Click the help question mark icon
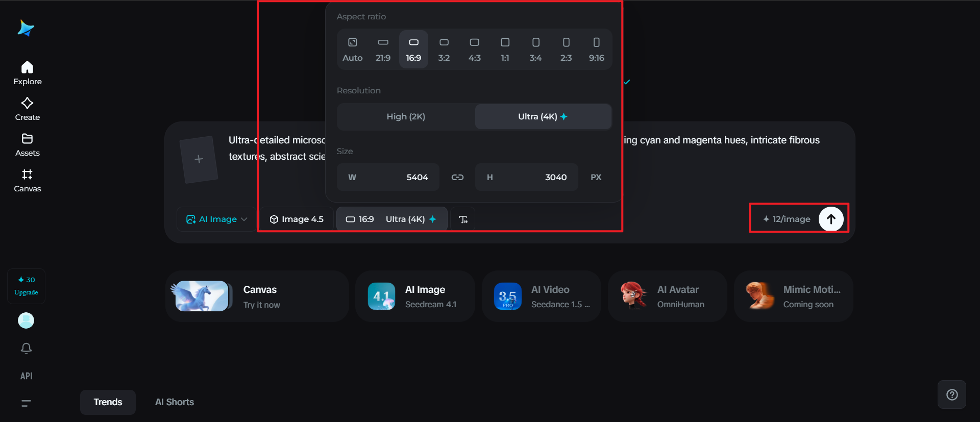Viewport: 980px width, 422px height. pyautogui.click(x=952, y=394)
